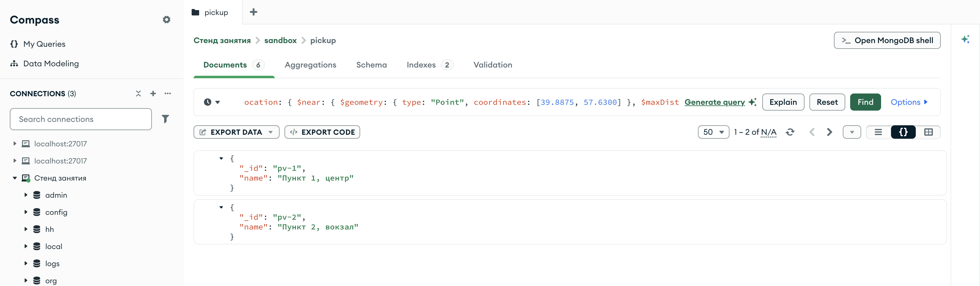Open the 50 per page dropdown
Viewport: 980px width, 286px height.
[713, 132]
